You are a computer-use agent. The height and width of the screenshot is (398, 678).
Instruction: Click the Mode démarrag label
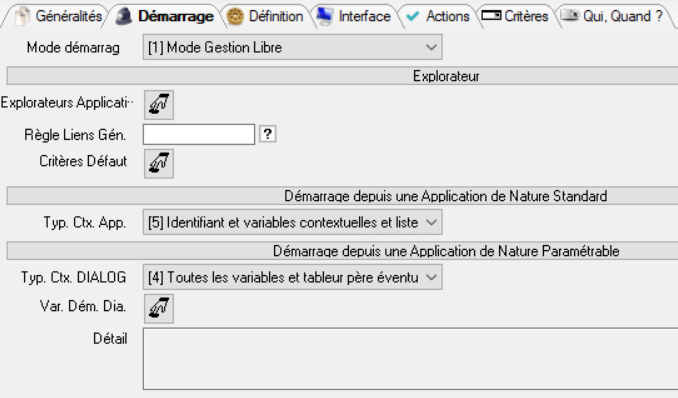tap(73, 48)
